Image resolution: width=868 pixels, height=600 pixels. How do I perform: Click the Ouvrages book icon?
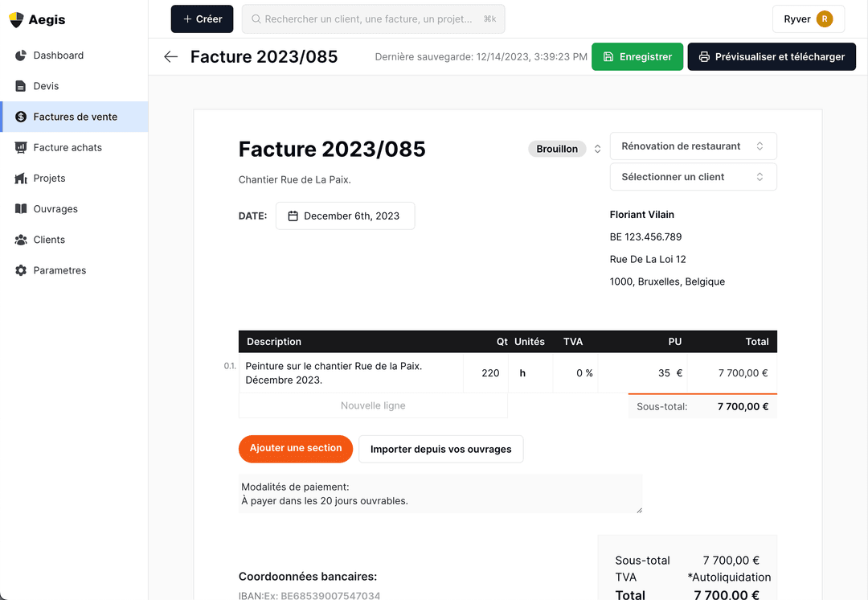coord(20,209)
